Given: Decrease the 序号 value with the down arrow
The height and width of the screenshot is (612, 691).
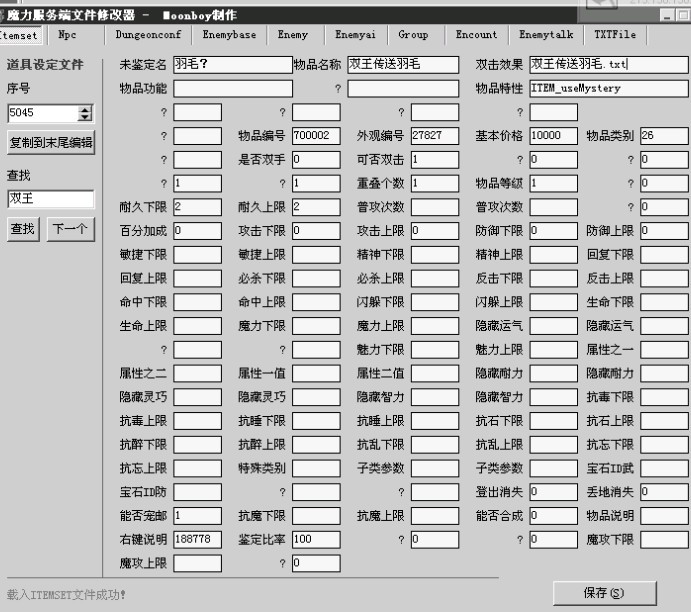Looking at the screenshot, I should tap(85, 118).
